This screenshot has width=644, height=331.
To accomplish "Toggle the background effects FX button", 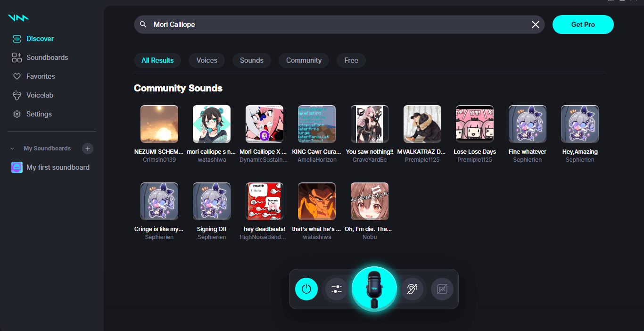I will coord(442,289).
